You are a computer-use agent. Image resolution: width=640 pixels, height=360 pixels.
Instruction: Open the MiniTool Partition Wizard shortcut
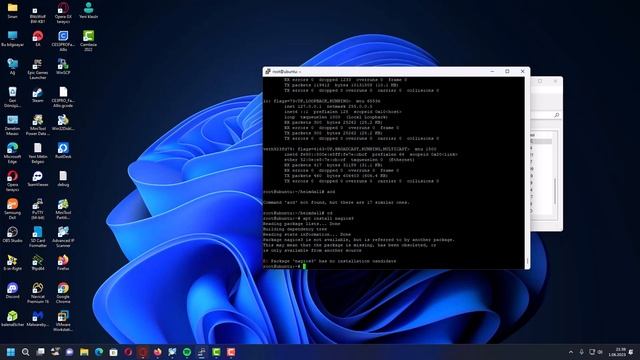[63, 209]
